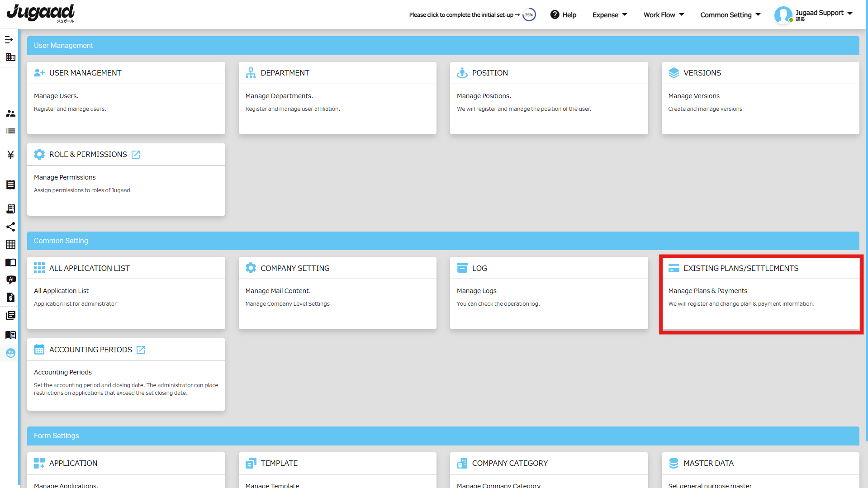Screen dimensions: 868x488
Task: Expand the Expense dropdown menu
Action: (610, 15)
